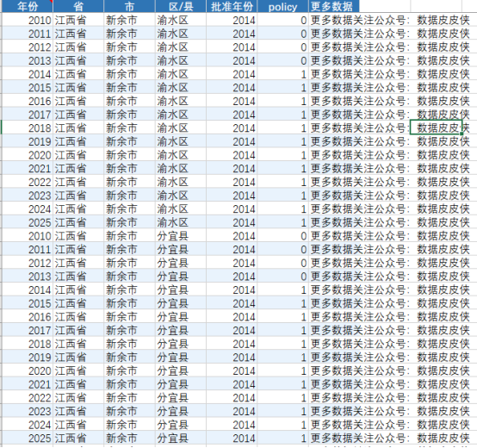
Task: Select 渝水区 cell in the 2013 row
Action: click(x=181, y=60)
